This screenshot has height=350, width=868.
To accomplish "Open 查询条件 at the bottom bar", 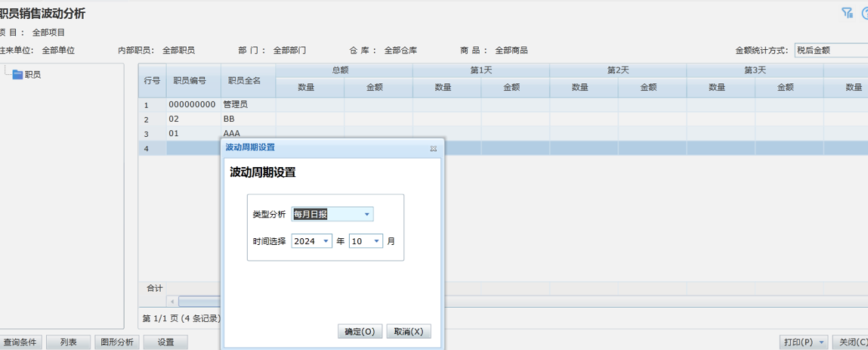I will coord(20,342).
